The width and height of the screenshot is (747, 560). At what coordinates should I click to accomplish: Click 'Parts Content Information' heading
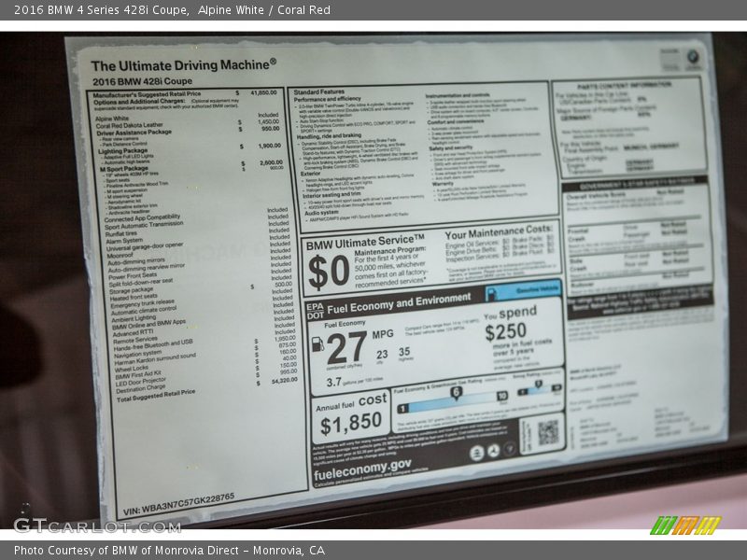[x=624, y=86]
